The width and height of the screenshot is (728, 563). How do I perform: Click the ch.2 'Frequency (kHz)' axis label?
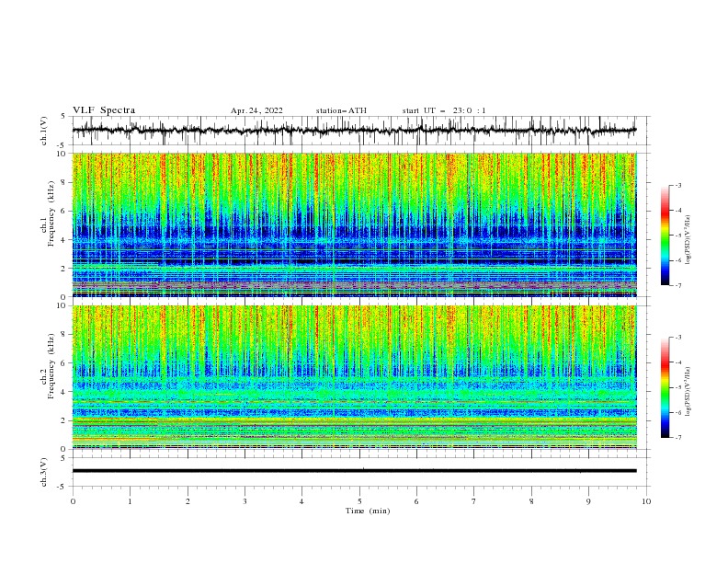[x=51, y=366]
